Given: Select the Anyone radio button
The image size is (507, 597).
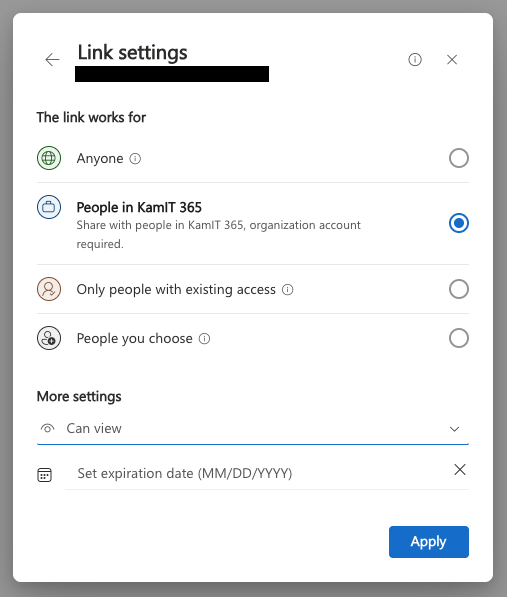Looking at the screenshot, I should point(459,158).
